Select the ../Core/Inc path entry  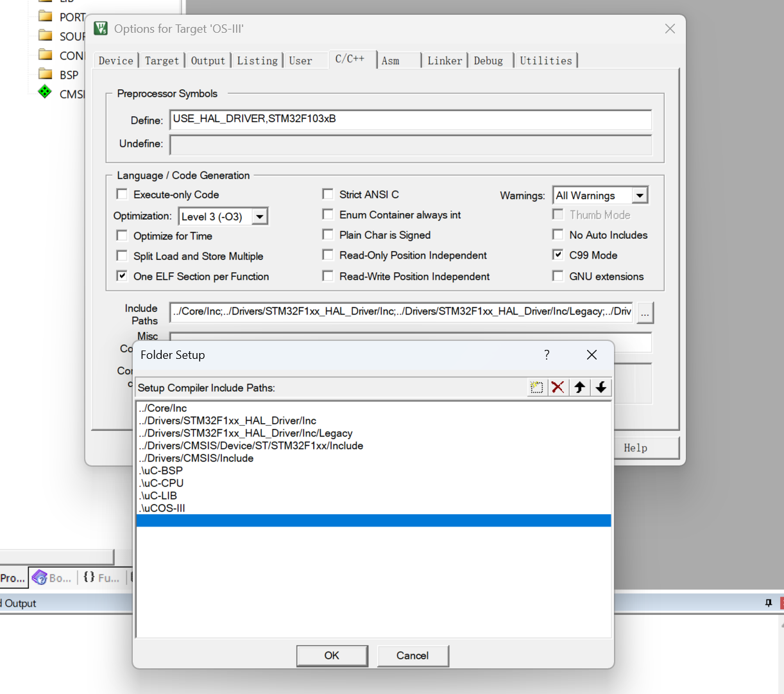[x=373, y=408]
